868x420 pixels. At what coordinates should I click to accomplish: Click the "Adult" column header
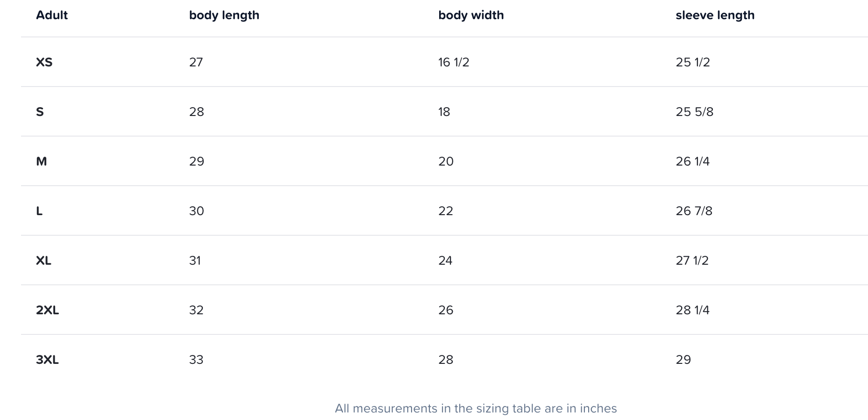(x=52, y=15)
